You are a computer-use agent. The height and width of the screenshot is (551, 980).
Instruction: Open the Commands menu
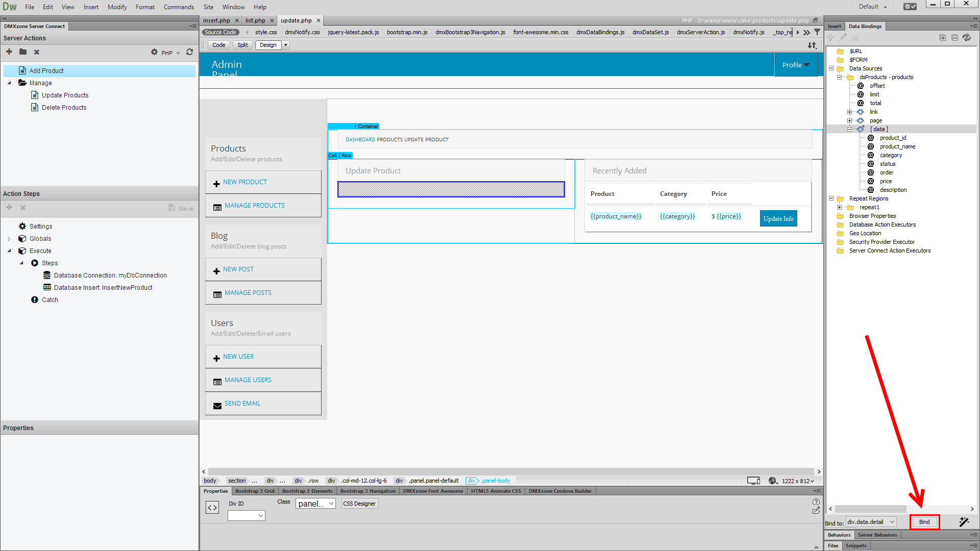coord(179,7)
